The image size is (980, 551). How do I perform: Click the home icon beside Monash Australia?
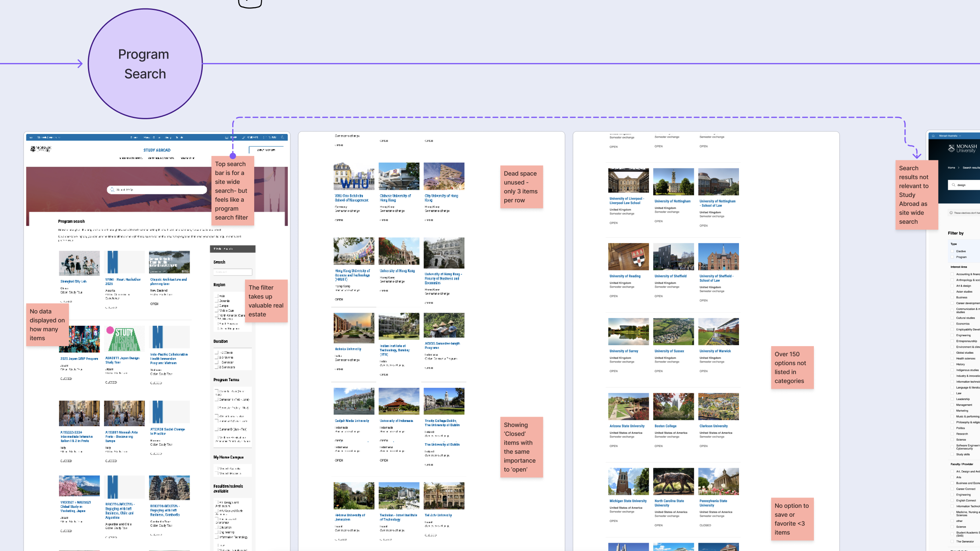tap(933, 136)
